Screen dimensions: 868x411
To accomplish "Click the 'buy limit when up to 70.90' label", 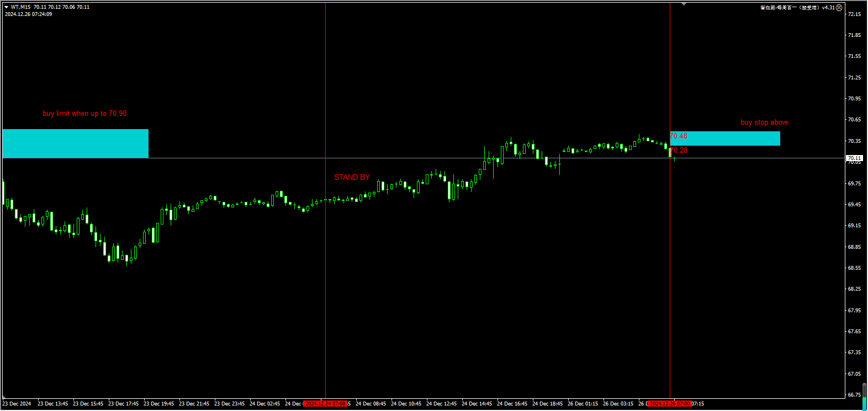I will click(x=84, y=114).
